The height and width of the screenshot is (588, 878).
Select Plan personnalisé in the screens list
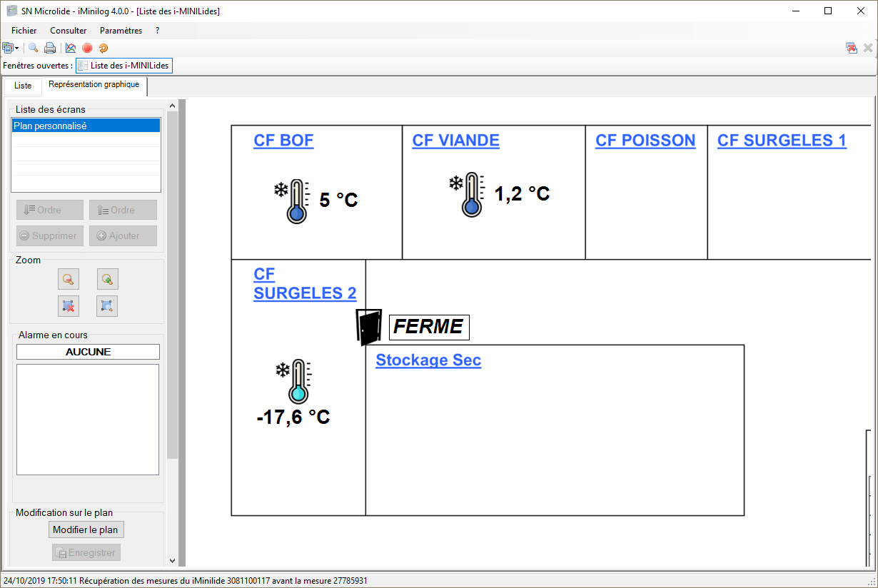point(86,126)
